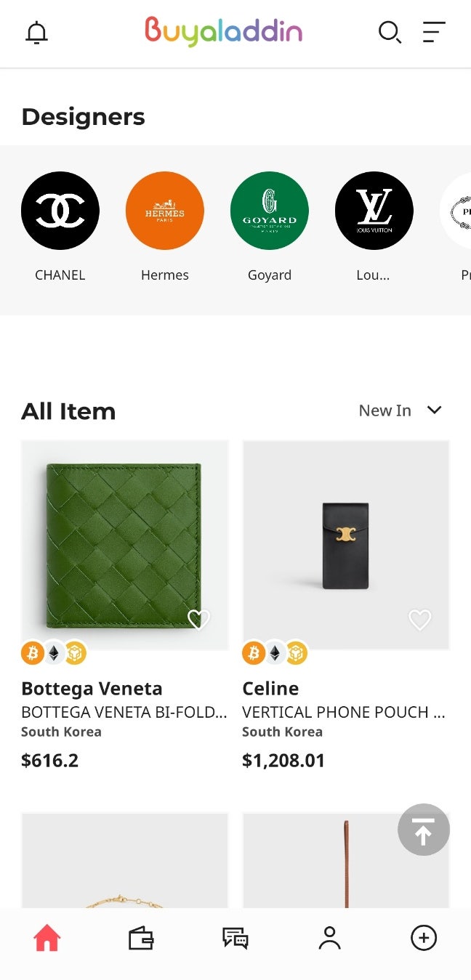
Task: Open the Celine product title link
Action: 270,689
